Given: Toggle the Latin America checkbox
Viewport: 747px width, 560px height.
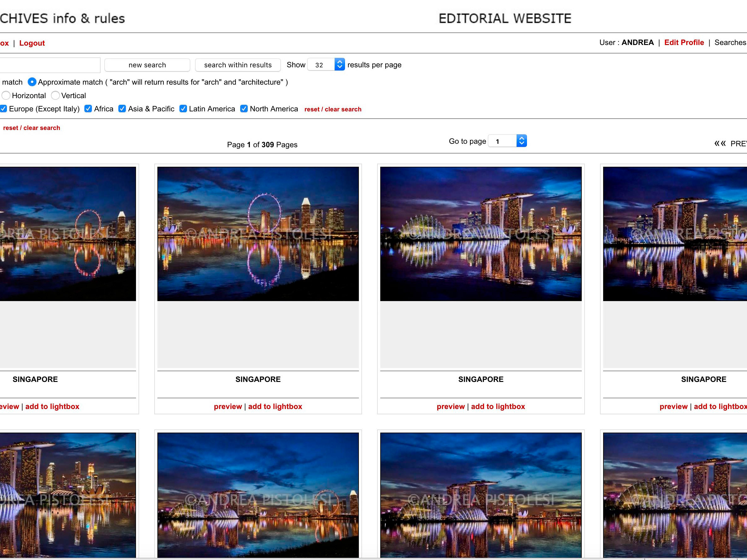Looking at the screenshot, I should tap(183, 109).
